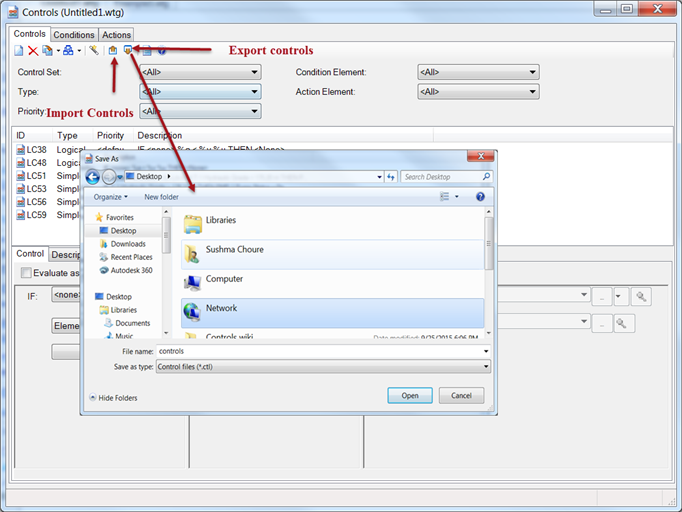Image resolution: width=682 pixels, height=512 pixels.
Task: Cancel the Save As dialog
Action: tap(461, 395)
